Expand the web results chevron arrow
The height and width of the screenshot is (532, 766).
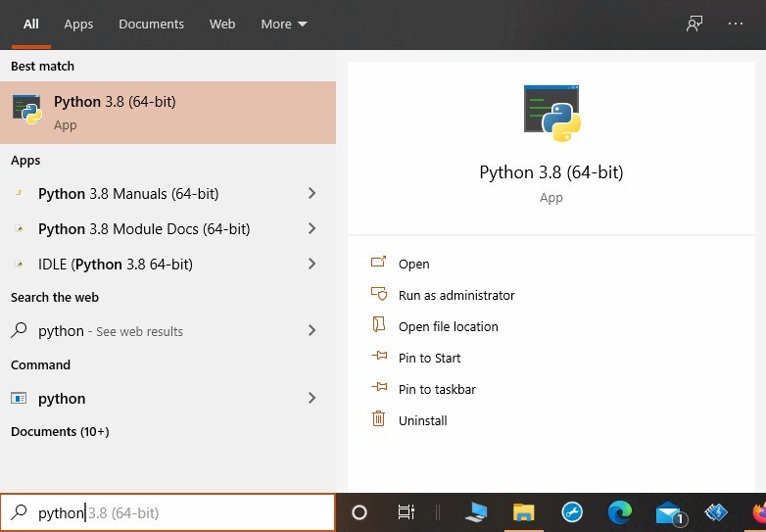(x=311, y=331)
